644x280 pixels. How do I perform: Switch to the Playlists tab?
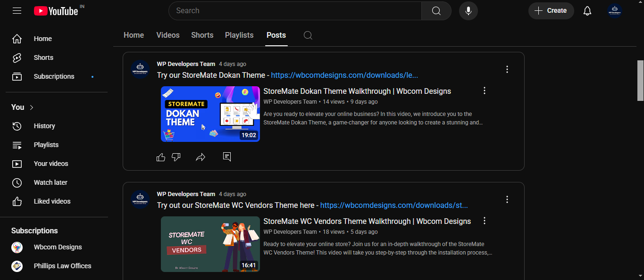tap(239, 35)
